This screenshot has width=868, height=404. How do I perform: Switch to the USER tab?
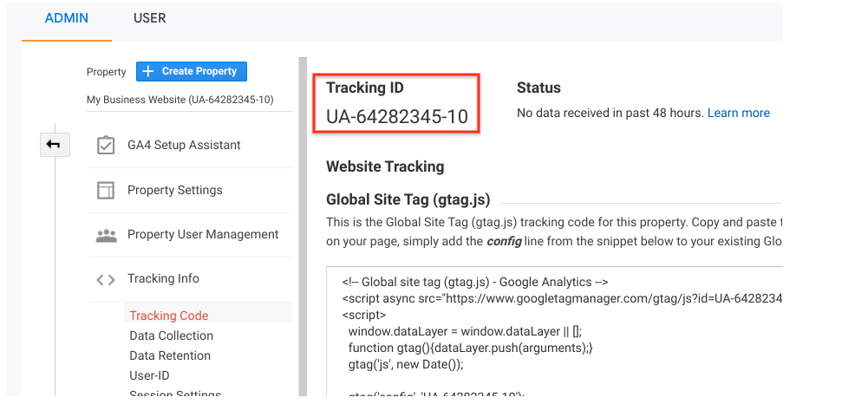149,18
